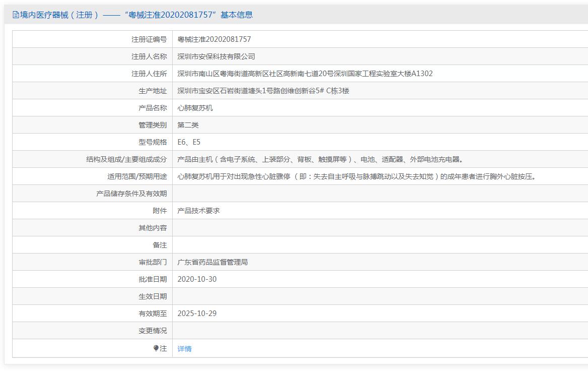Viewport: 588px width, 376px height.
Task: Click the 生效日期 row label
Action: [153, 296]
